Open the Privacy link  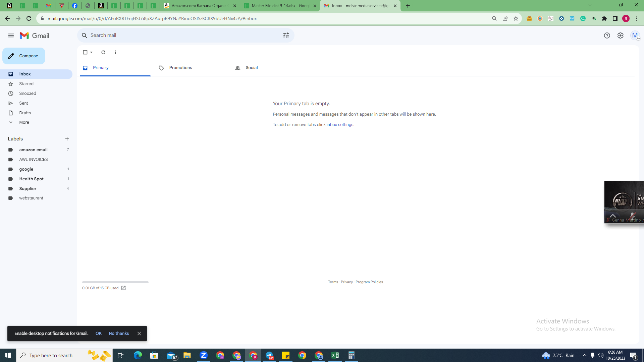pos(347,282)
